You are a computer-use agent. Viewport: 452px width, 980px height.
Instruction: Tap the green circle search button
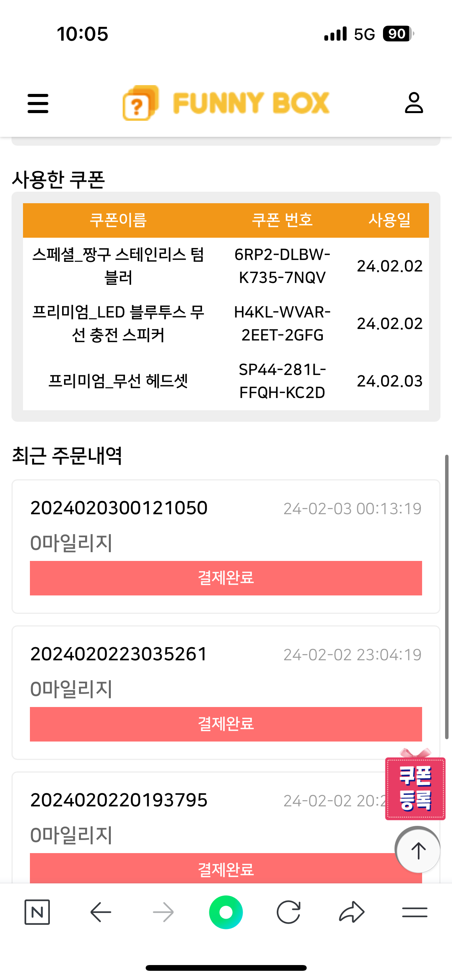226,912
